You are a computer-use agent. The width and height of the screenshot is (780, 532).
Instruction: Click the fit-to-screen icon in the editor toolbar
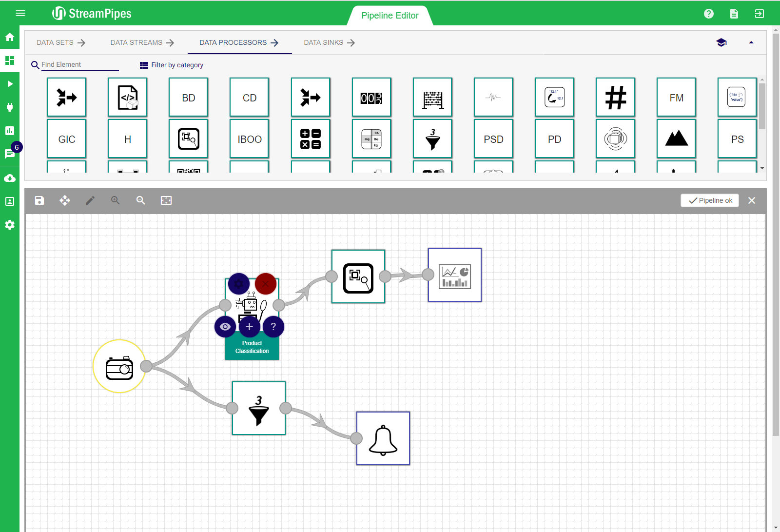166,200
